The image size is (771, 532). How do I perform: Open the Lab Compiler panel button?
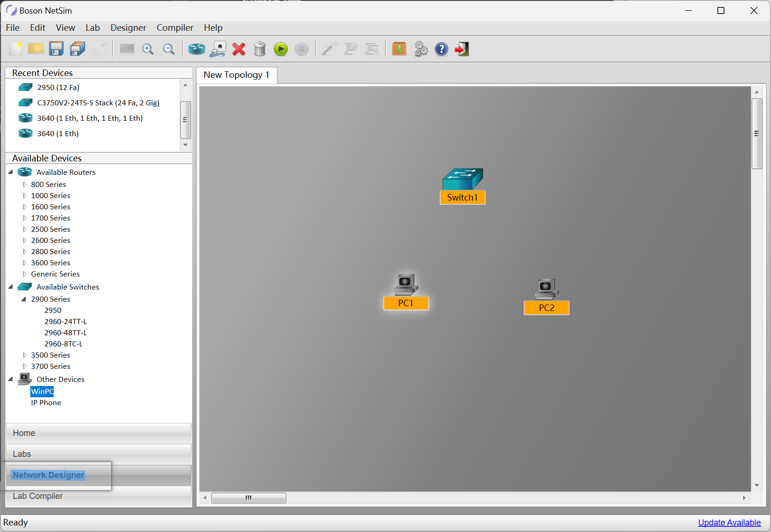[98, 496]
